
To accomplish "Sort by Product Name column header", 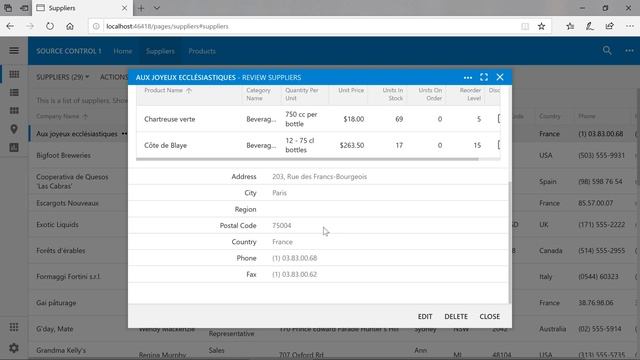I will (x=168, y=90).
